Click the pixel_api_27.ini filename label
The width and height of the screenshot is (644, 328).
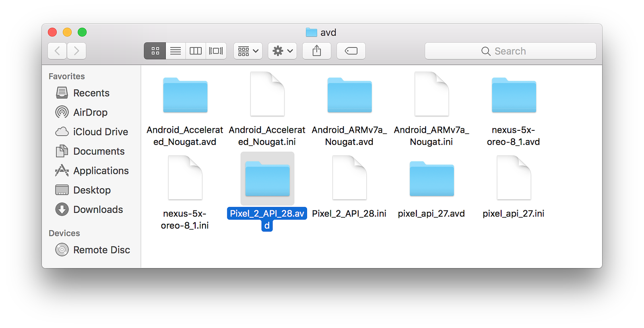click(x=514, y=214)
